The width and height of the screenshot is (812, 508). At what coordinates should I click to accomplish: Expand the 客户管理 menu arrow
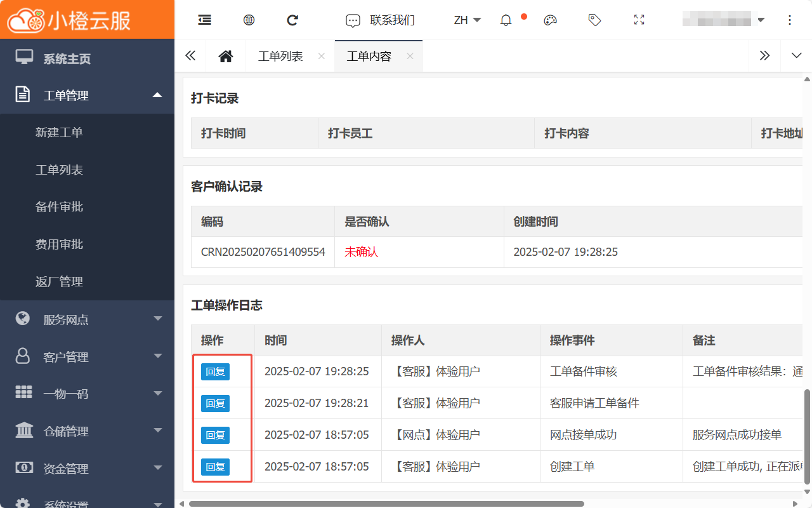[x=158, y=357]
